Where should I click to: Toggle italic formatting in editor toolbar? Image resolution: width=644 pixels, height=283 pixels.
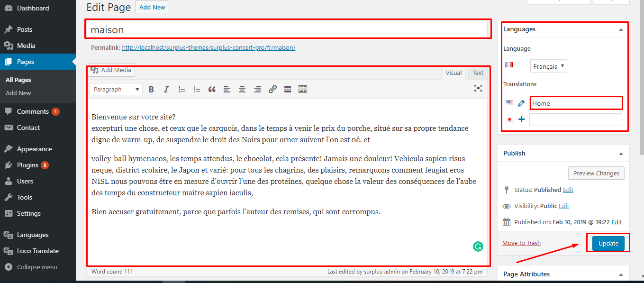166,89
